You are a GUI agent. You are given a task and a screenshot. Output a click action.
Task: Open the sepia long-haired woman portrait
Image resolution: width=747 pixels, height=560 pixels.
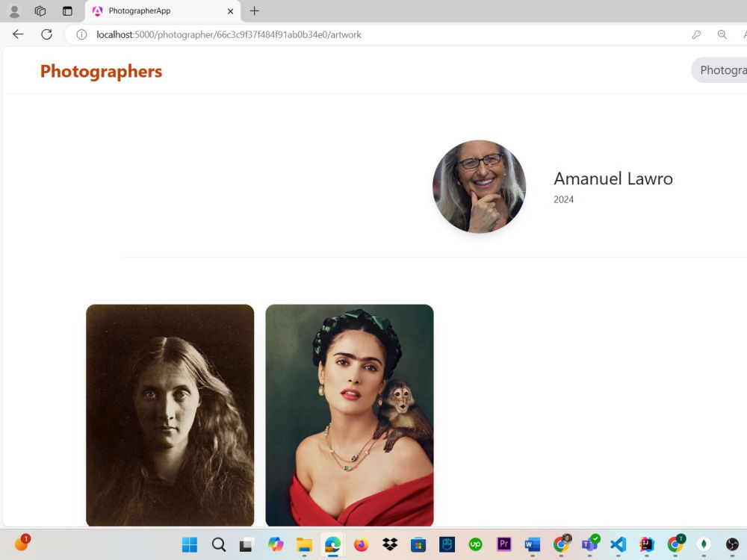[x=170, y=415]
